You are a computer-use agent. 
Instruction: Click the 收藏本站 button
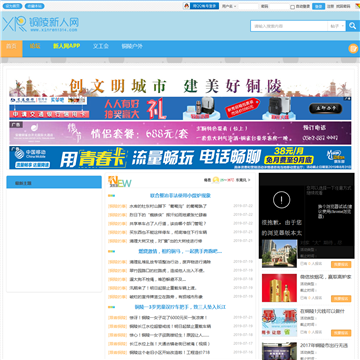[x=34, y=6]
